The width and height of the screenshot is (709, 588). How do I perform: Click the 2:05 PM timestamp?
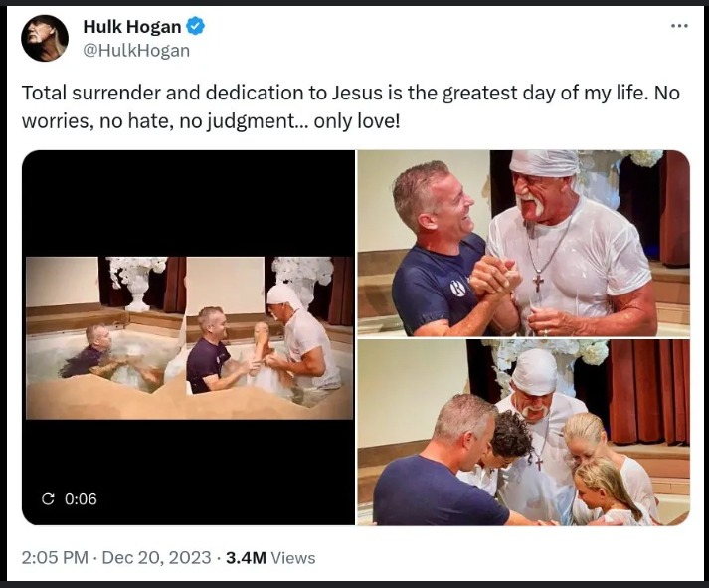pyautogui.click(x=55, y=557)
